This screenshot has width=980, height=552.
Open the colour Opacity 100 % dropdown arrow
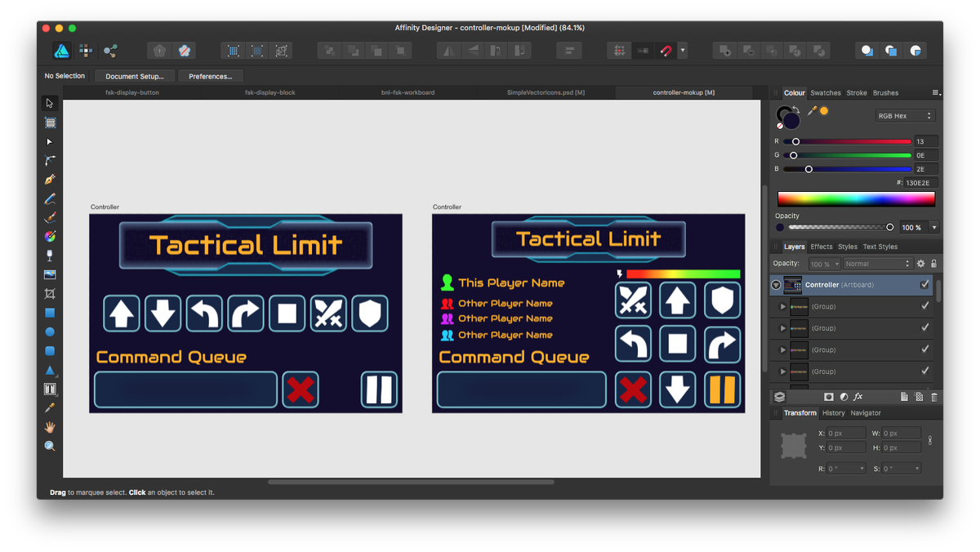tap(934, 228)
